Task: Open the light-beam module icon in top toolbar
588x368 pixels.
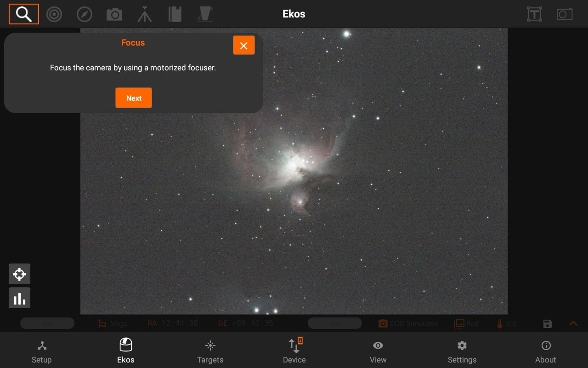Action: [205, 14]
